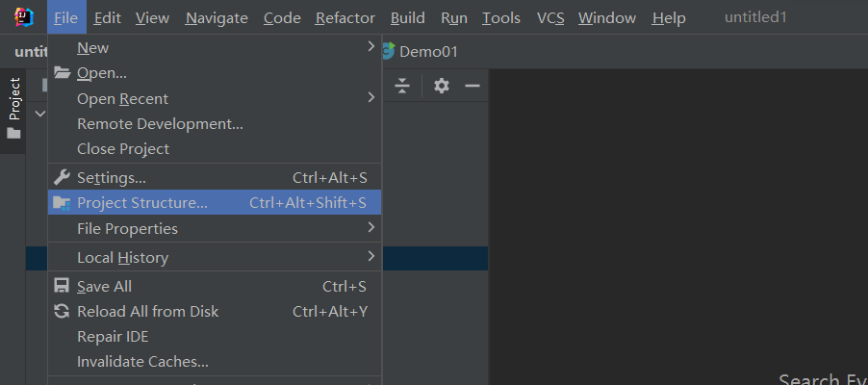Click the Settings wrench icon
The width and height of the screenshot is (868, 385).
[62, 177]
